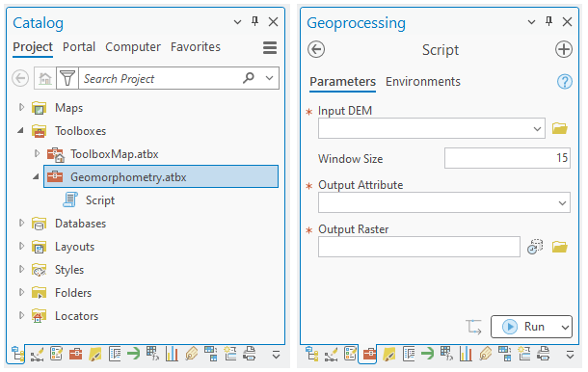Browse for Output Raster with folder icon
This screenshot has width=588, height=372.
559,247
